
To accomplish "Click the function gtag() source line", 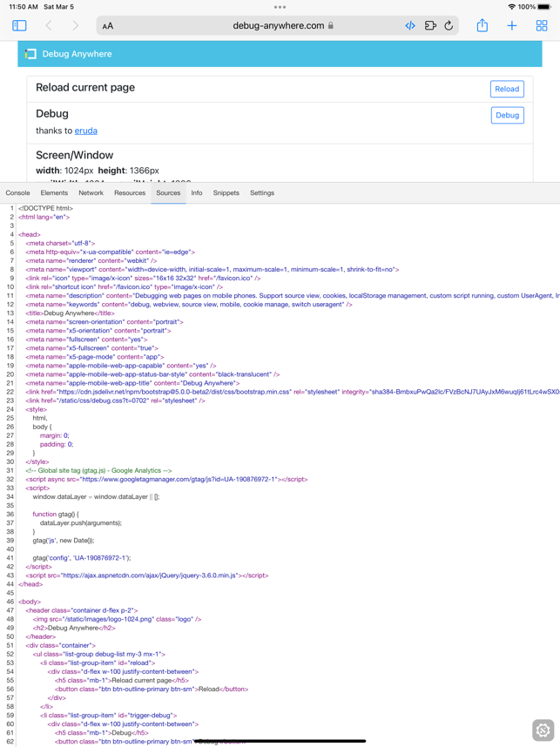I will pos(56,514).
